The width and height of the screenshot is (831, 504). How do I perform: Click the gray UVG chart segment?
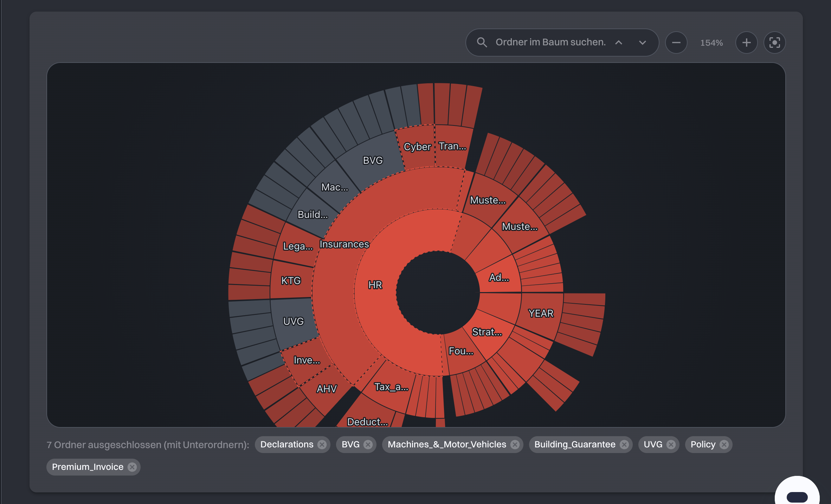[x=293, y=321]
